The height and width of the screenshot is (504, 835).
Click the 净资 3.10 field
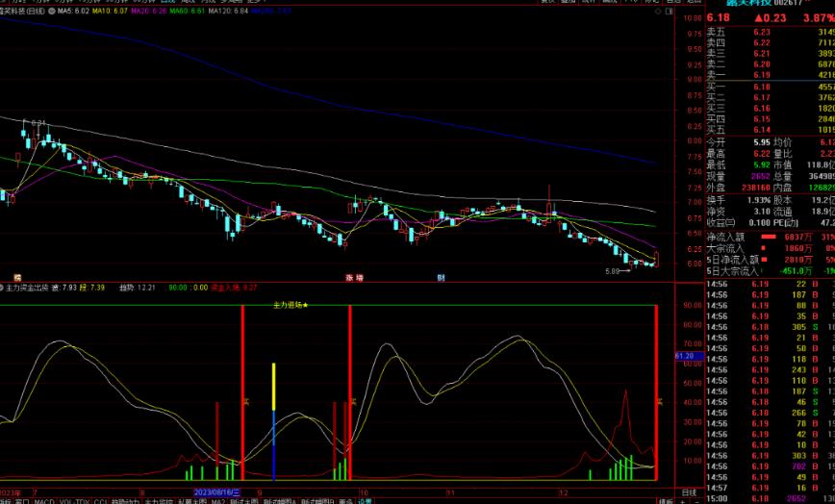pyautogui.click(x=738, y=212)
